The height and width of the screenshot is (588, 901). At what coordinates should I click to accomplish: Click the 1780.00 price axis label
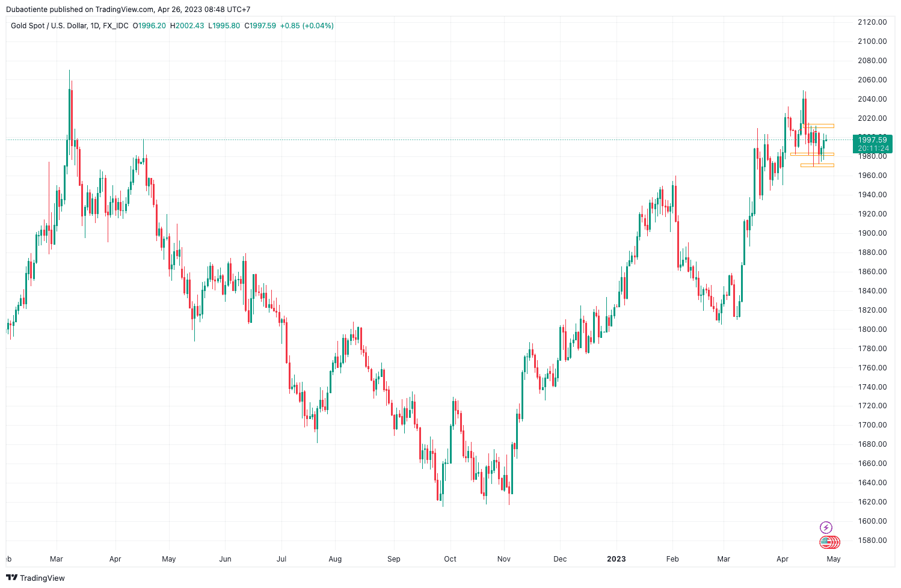872,349
